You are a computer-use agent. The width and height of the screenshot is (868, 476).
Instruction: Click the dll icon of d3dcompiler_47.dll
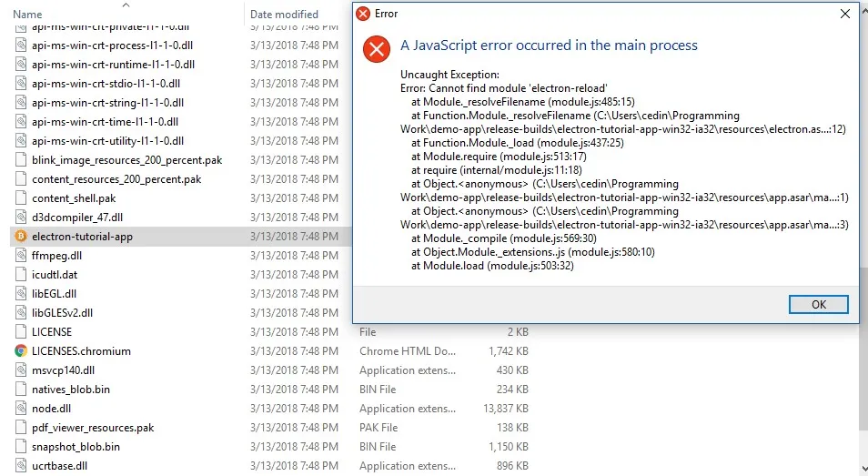[x=21, y=218]
